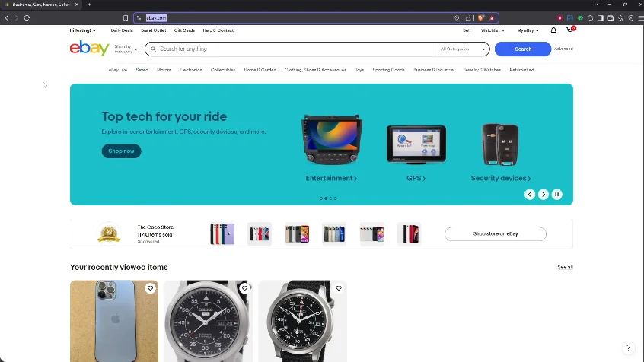Open the Advanced search link
This screenshot has width=644, height=362.
click(563, 49)
